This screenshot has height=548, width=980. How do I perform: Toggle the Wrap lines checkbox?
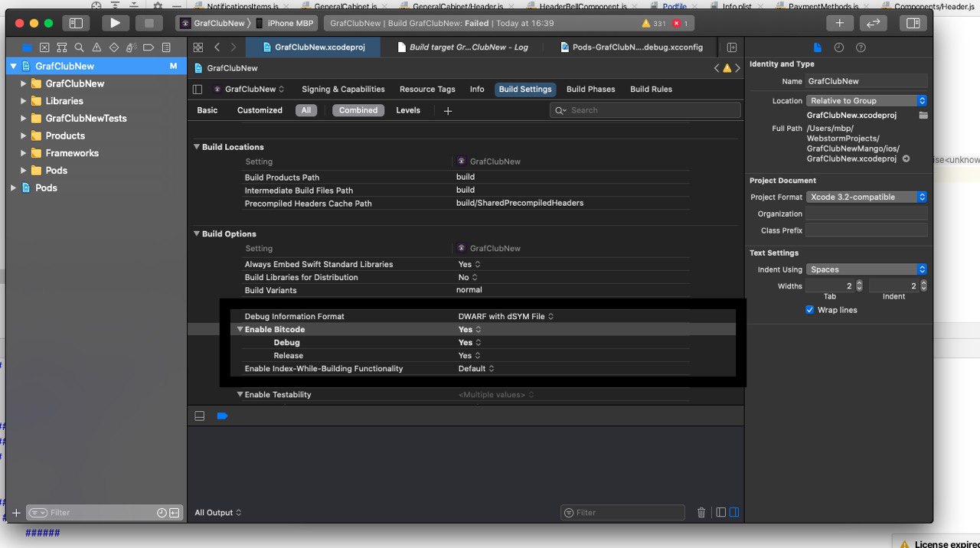pyautogui.click(x=810, y=310)
